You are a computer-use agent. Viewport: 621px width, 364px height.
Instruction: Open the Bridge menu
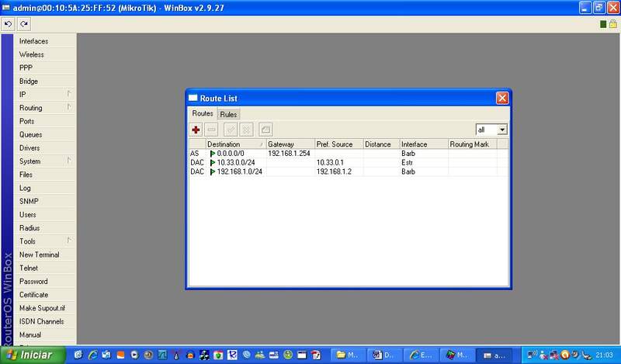click(x=44, y=81)
